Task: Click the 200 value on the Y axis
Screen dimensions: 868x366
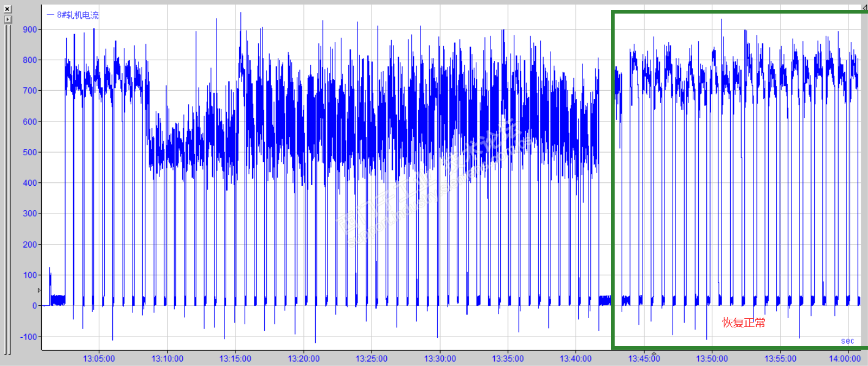Action: coord(30,244)
